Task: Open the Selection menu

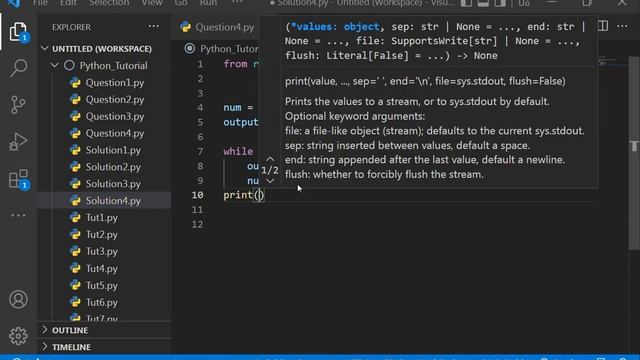Action: click(x=109, y=3)
